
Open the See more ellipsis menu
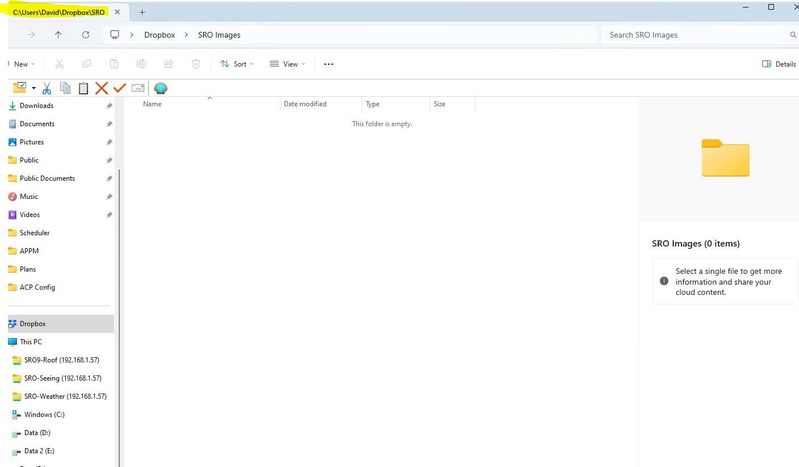[328, 64]
